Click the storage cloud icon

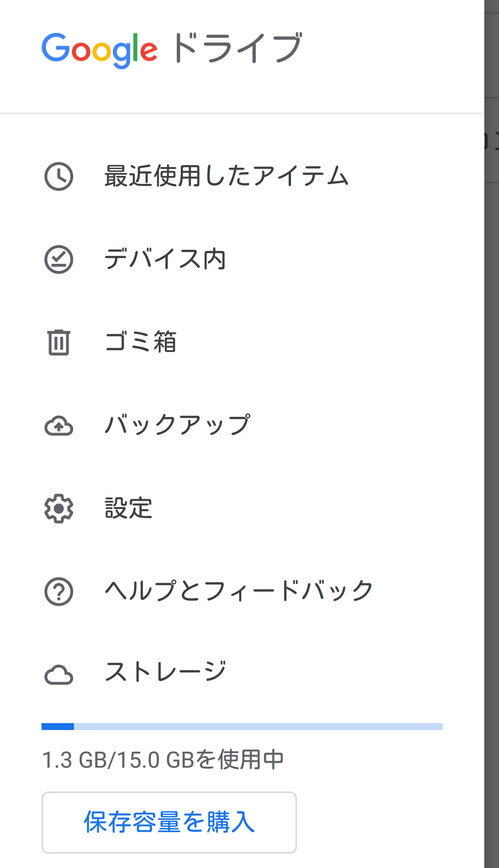pos(59,675)
